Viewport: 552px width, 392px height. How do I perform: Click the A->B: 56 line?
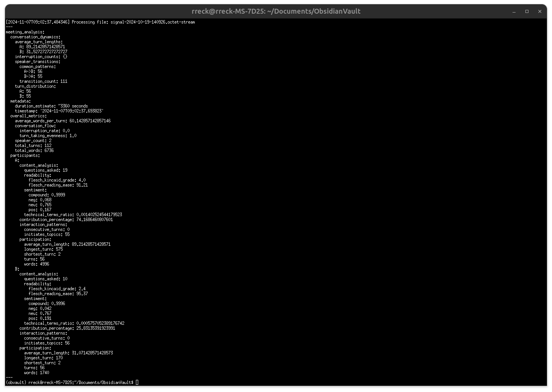point(33,71)
